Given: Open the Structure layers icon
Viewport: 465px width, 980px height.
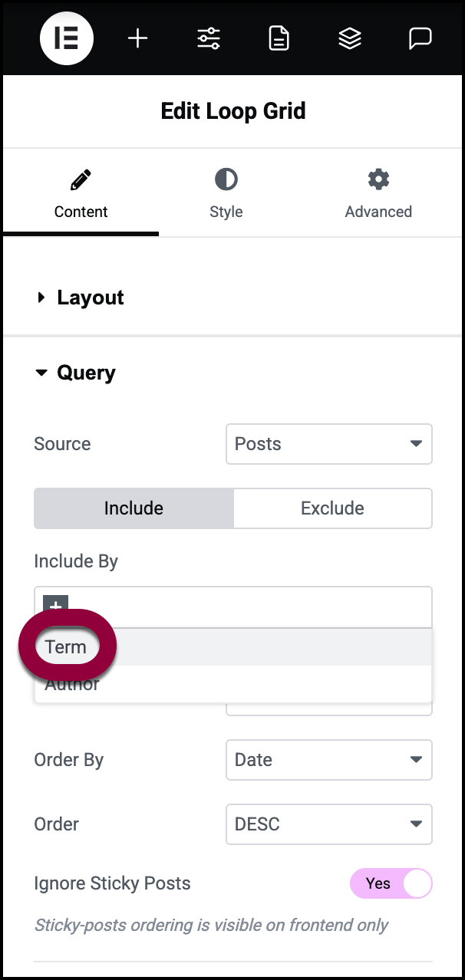Looking at the screenshot, I should 350,38.
